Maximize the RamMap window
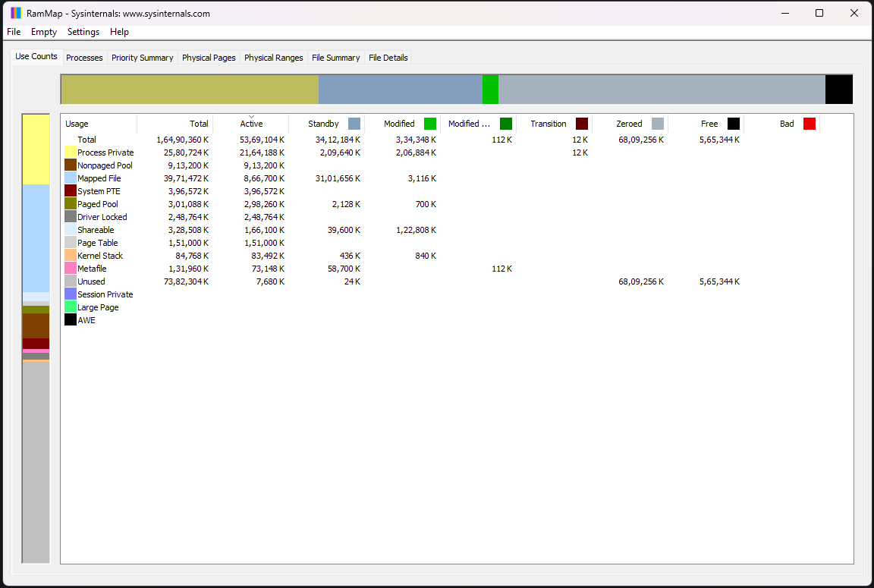874x588 pixels. click(819, 13)
